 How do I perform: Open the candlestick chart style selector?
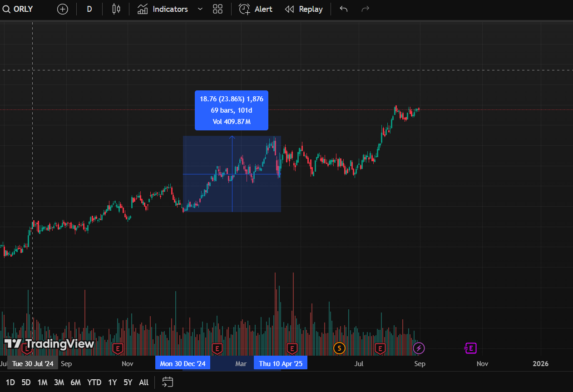[x=116, y=9]
